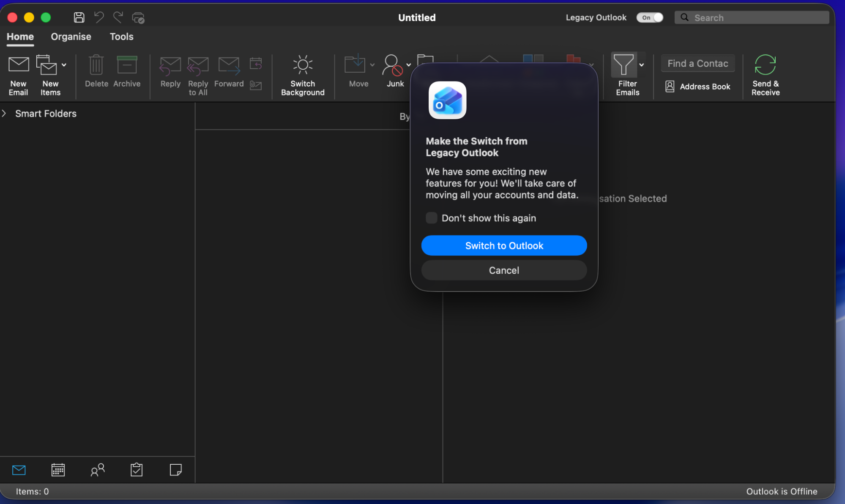
Task: Click the Switch Background sun icon
Action: pyautogui.click(x=303, y=65)
